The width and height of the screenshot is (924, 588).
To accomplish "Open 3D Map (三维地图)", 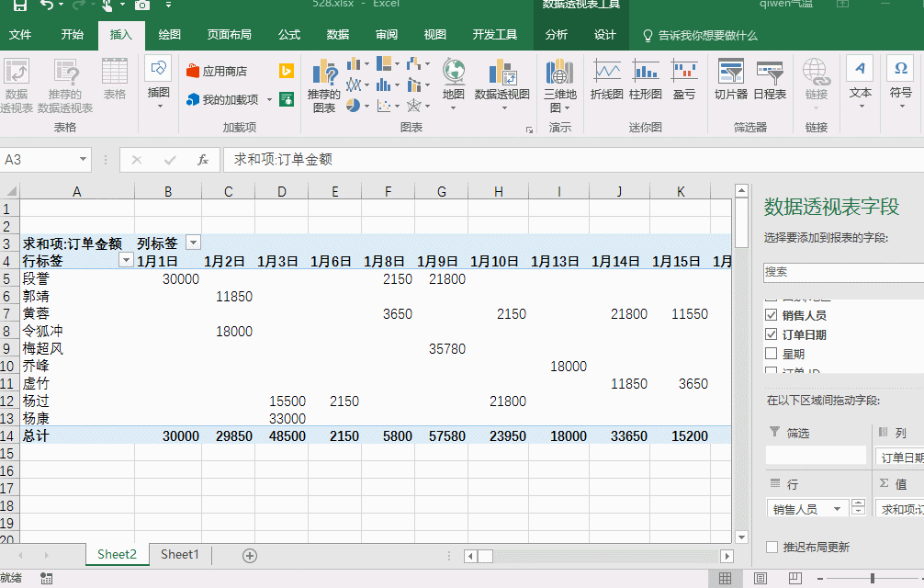I will click(x=560, y=85).
